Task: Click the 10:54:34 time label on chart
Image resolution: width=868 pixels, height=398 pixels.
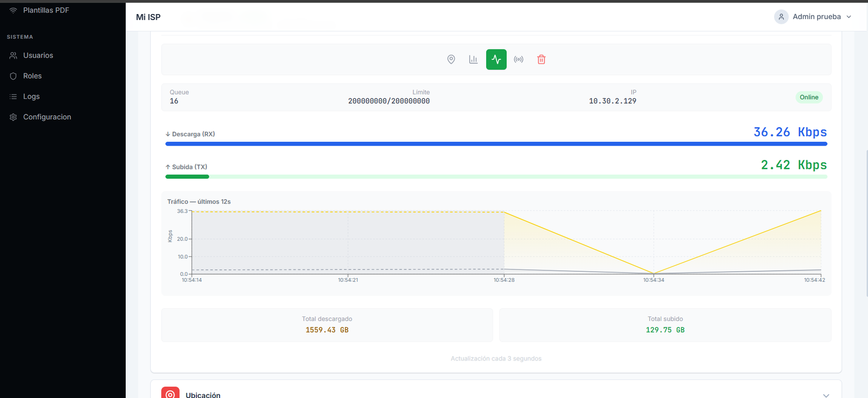Action: point(654,280)
